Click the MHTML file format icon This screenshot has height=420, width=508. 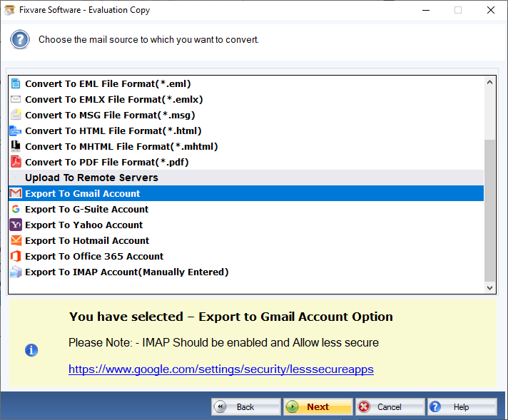coord(16,146)
